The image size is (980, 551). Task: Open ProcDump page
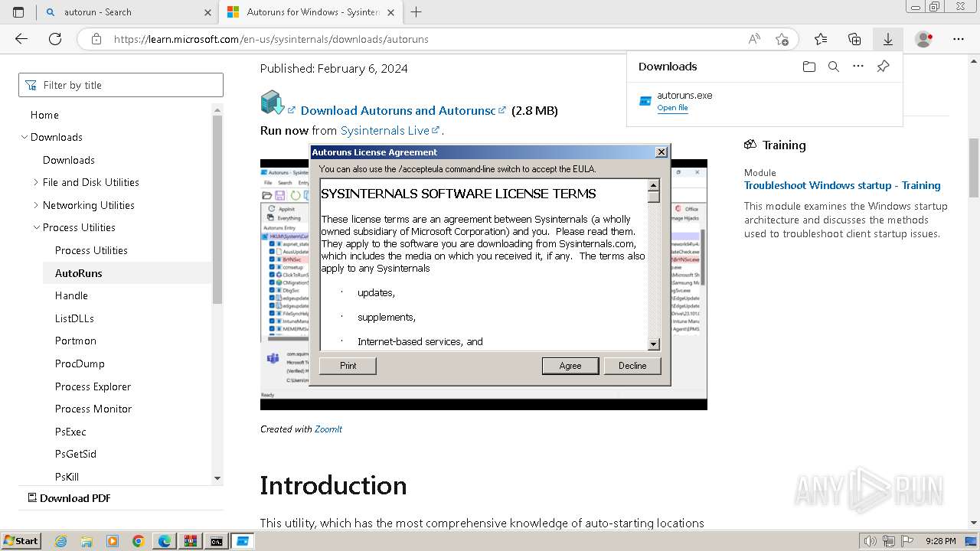click(x=80, y=364)
